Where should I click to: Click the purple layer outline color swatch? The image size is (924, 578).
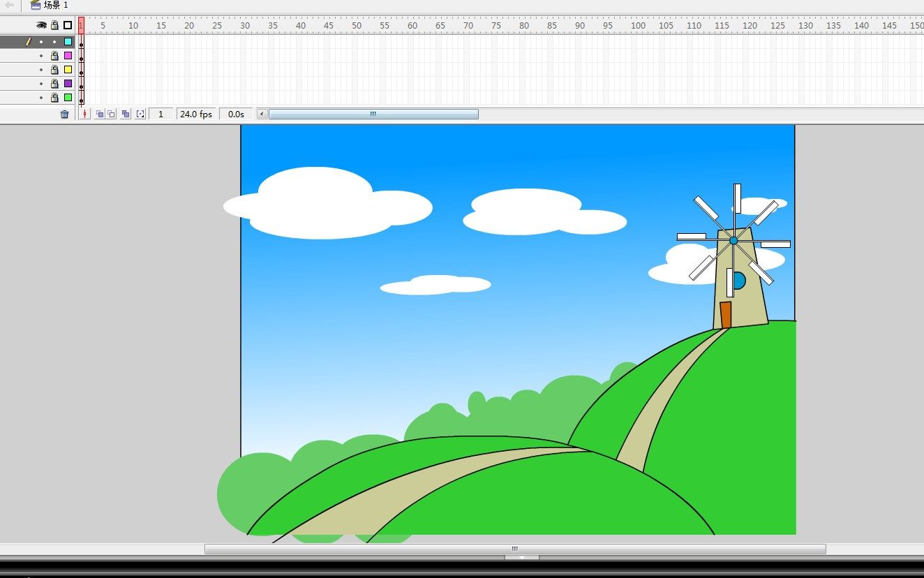coord(68,84)
